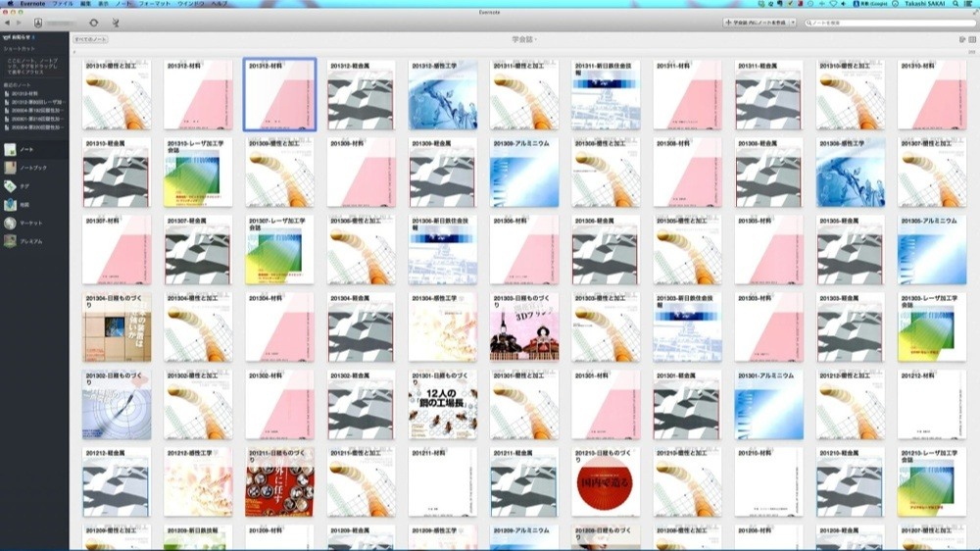Viewport: 980px width, 551px height.
Task: Click the すべてのノート button
Action: pyautogui.click(x=90, y=39)
